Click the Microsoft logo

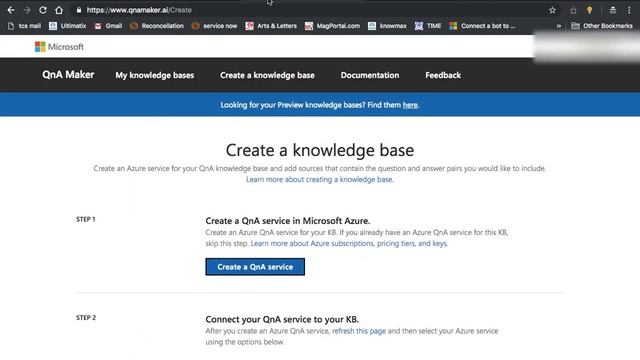59,47
